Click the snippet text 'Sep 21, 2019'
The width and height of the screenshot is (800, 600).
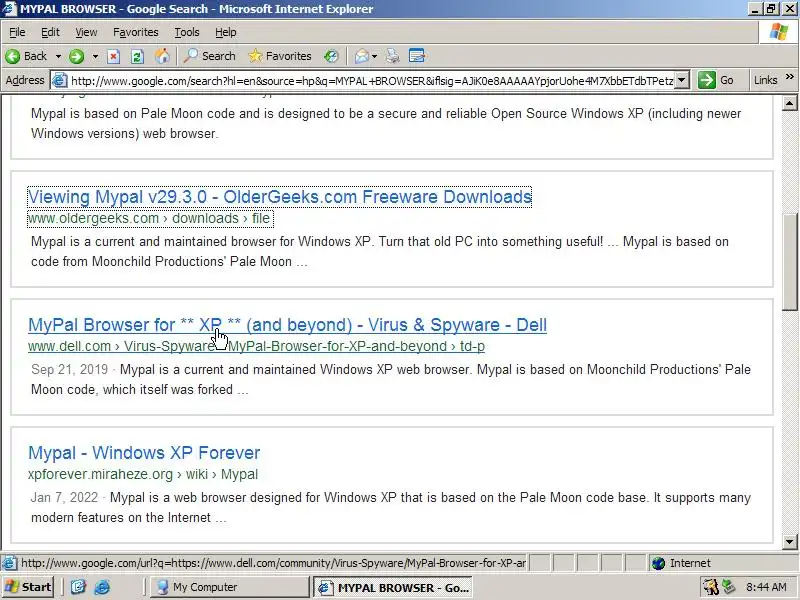coord(69,369)
